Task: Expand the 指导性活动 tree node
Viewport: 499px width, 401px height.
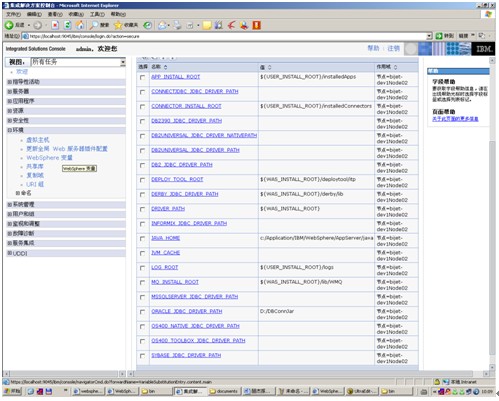Action: (x=10, y=82)
